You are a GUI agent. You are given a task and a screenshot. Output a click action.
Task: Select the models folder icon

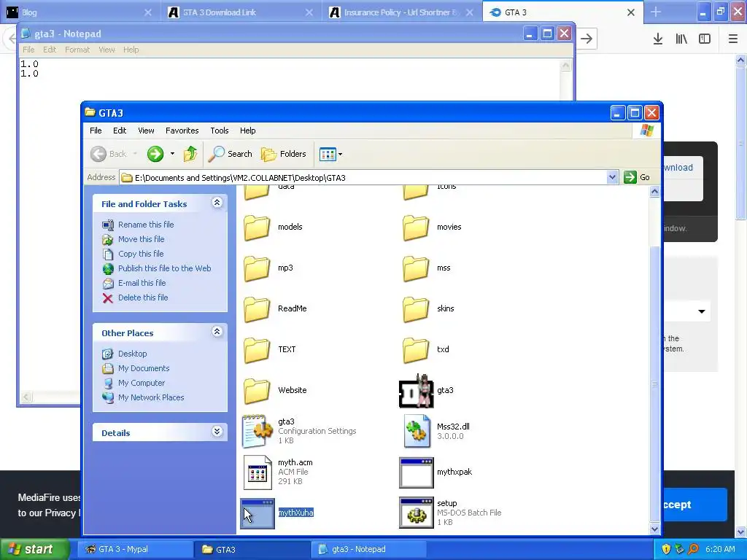pos(257,227)
